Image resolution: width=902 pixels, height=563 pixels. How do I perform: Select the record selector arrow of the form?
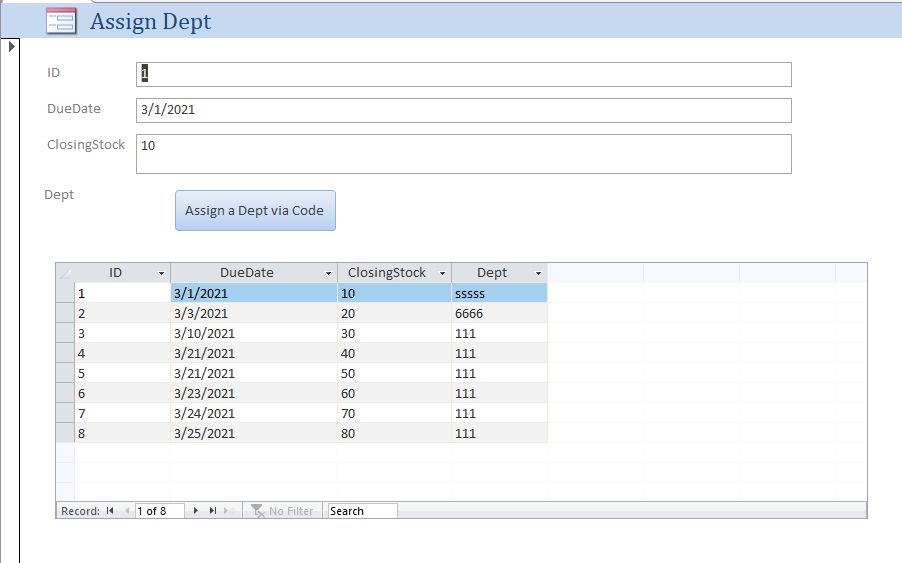(x=11, y=47)
